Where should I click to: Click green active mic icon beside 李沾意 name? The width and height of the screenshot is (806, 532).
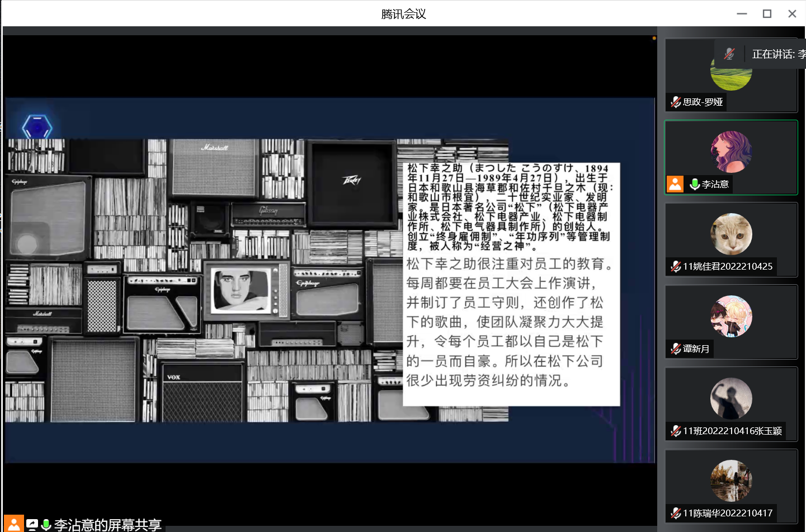pos(695,184)
